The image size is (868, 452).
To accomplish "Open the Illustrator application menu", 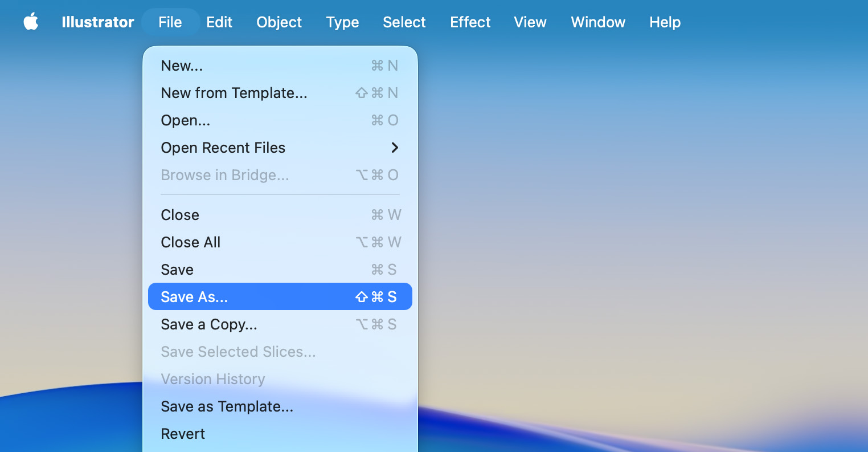I will click(97, 22).
